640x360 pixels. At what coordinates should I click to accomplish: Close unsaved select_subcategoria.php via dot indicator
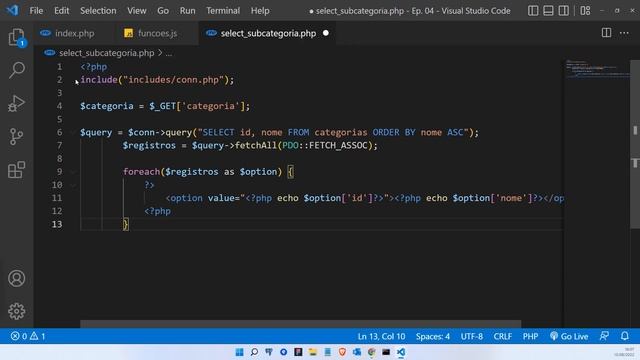click(x=326, y=33)
